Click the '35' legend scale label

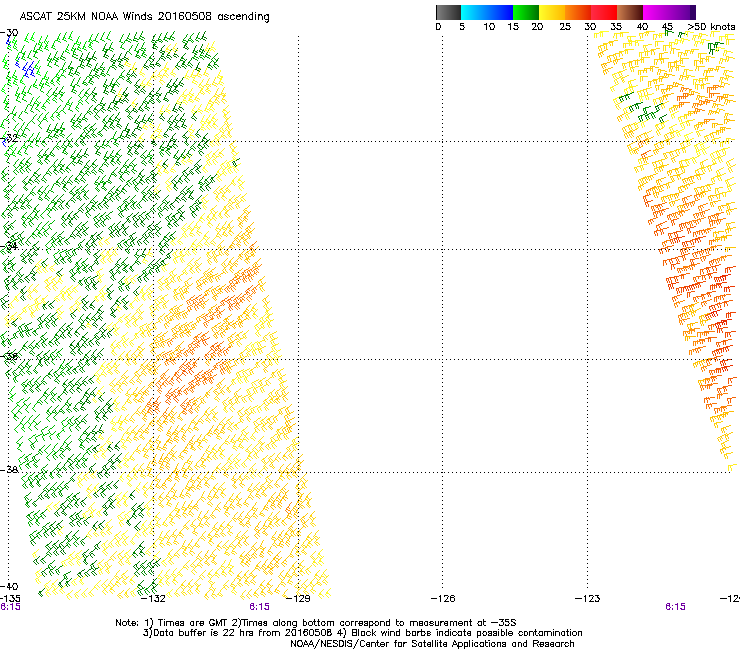pos(616,27)
